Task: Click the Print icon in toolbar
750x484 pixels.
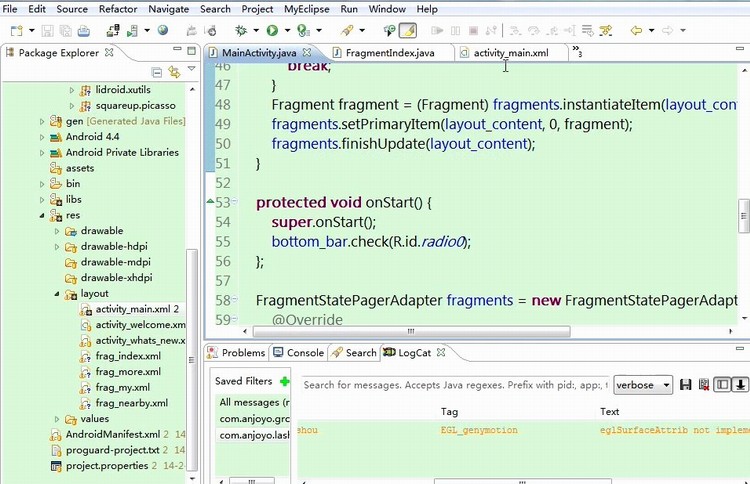Action: [x=84, y=31]
